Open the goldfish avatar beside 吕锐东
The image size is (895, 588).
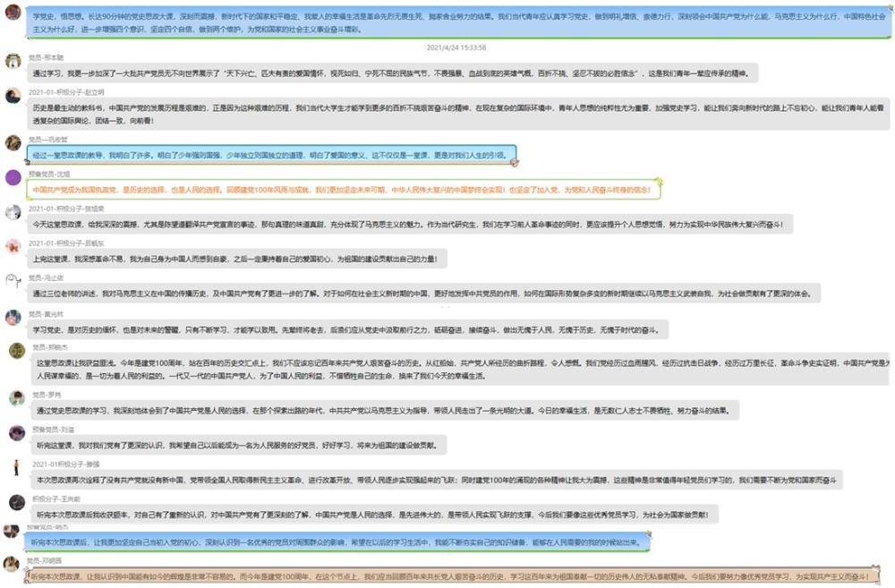click(13, 246)
